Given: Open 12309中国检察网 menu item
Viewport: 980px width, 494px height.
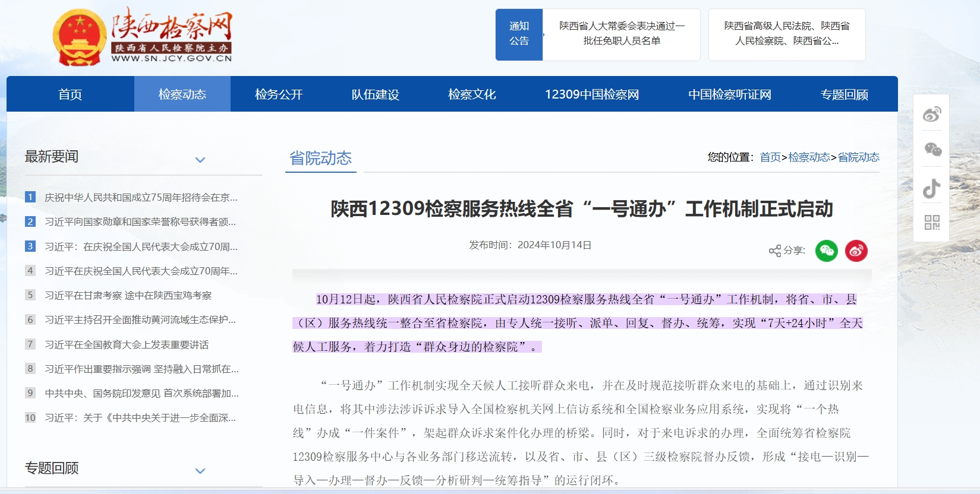Looking at the screenshot, I should (x=591, y=94).
